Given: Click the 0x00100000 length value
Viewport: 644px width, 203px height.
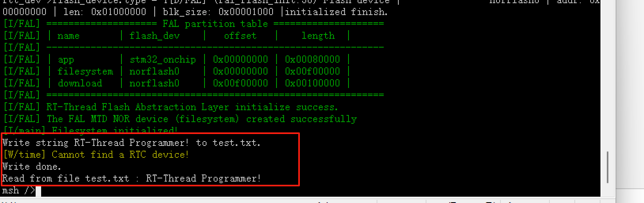Looking at the screenshot, I should [312, 83].
